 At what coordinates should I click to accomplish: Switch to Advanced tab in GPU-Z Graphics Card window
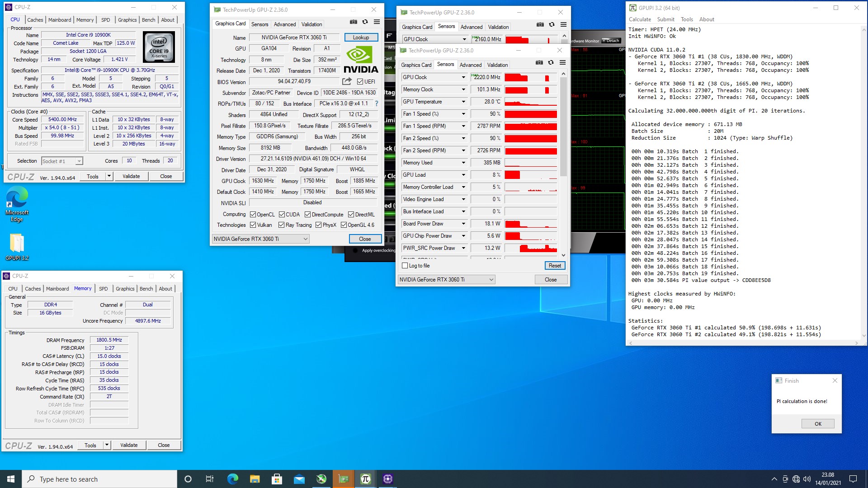(x=285, y=24)
